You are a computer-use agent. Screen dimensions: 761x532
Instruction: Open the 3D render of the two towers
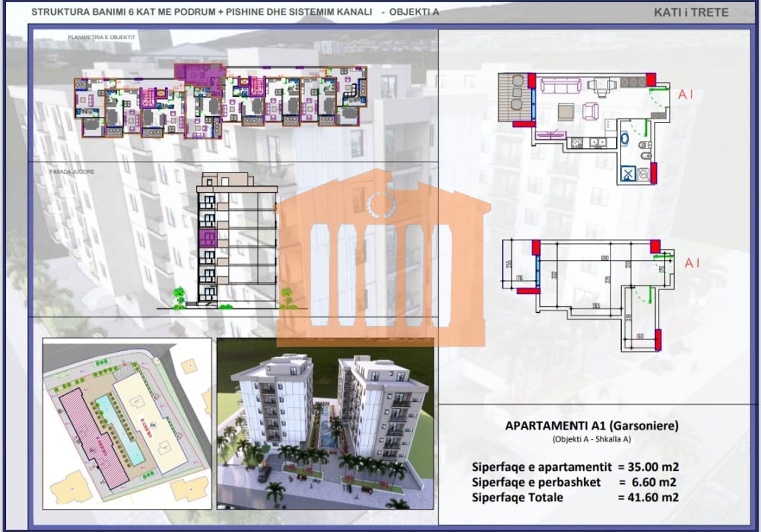click(x=326, y=423)
